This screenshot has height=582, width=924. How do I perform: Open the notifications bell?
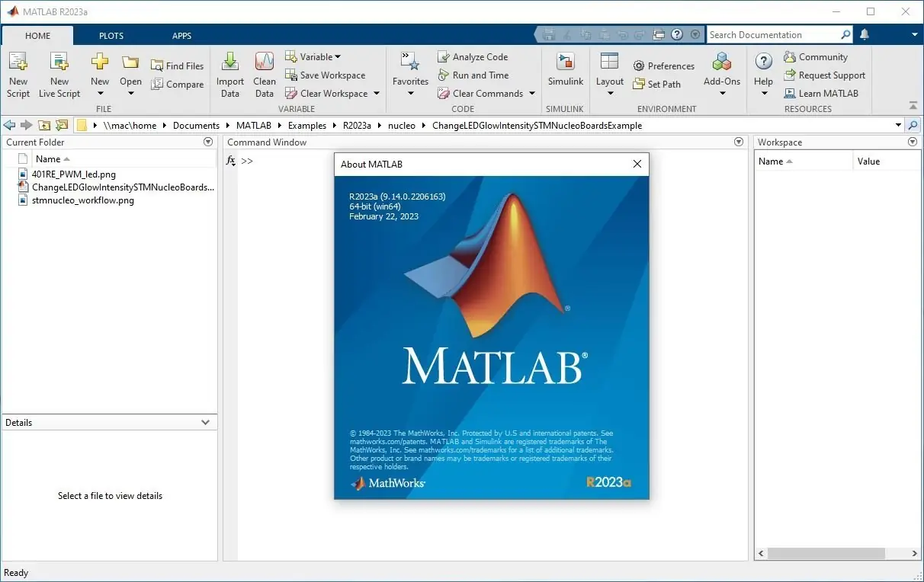pyautogui.click(x=864, y=35)
